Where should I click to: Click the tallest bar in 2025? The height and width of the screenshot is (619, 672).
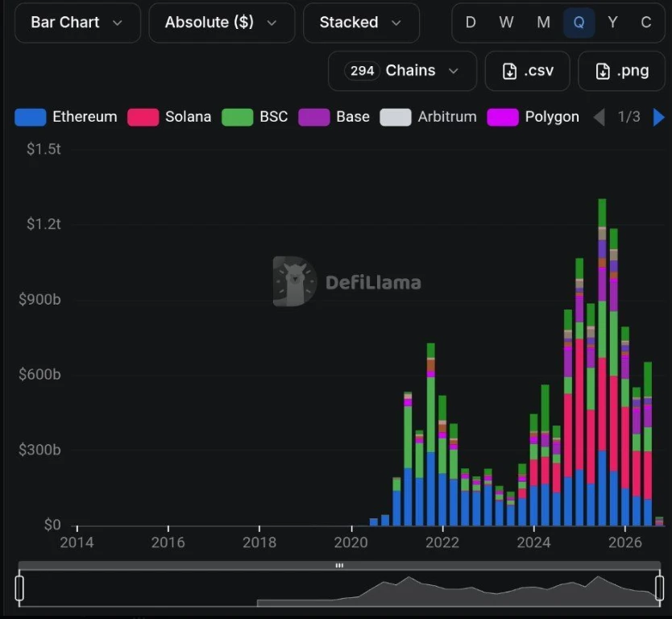pos(602,362)
